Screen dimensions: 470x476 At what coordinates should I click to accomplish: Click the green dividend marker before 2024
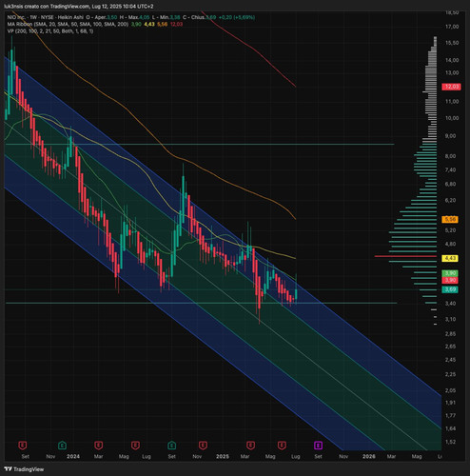pyautogui.click(x=62, y=446)
